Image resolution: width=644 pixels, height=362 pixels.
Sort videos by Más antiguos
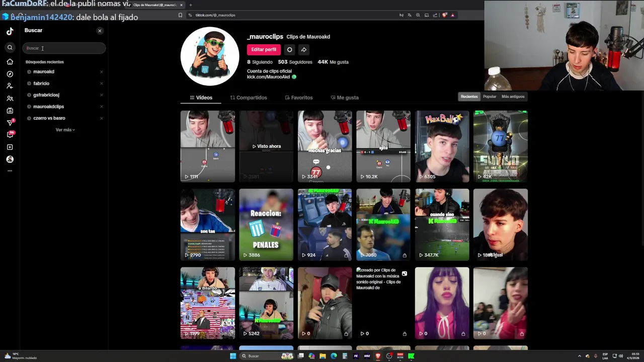[513, 97]
